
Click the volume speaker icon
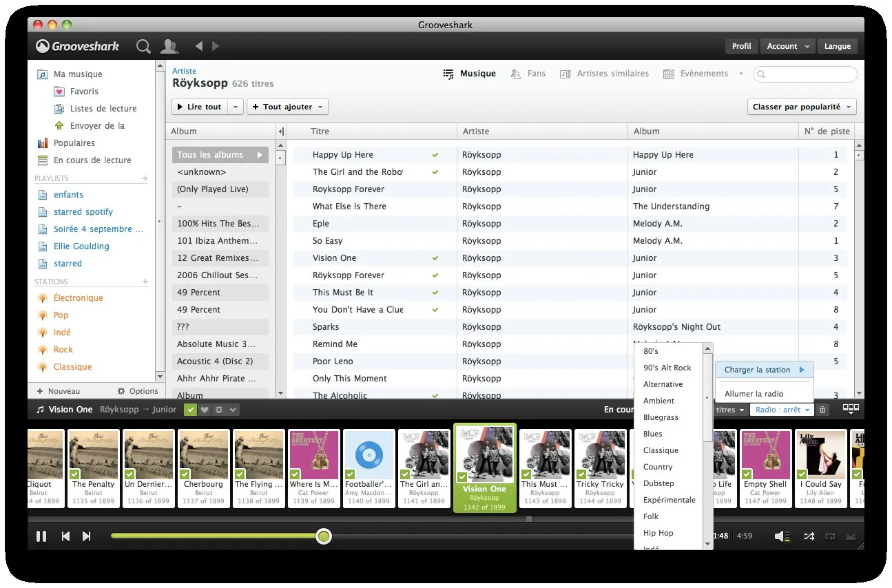click(781, 536)
